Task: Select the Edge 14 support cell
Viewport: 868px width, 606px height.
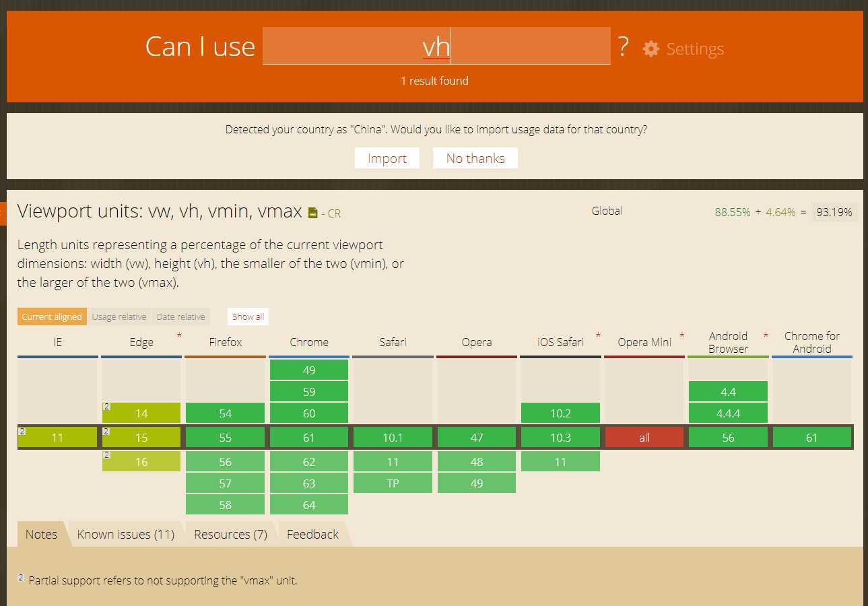Action: click(x=141, y=413)
